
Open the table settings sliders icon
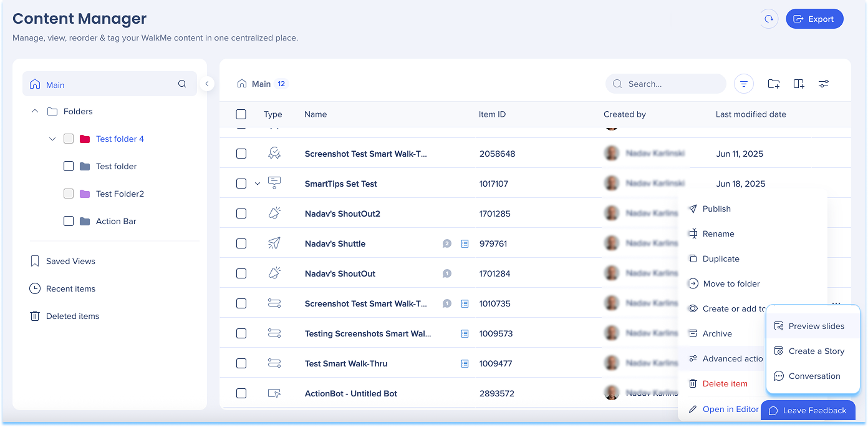(x=824, y=84)
